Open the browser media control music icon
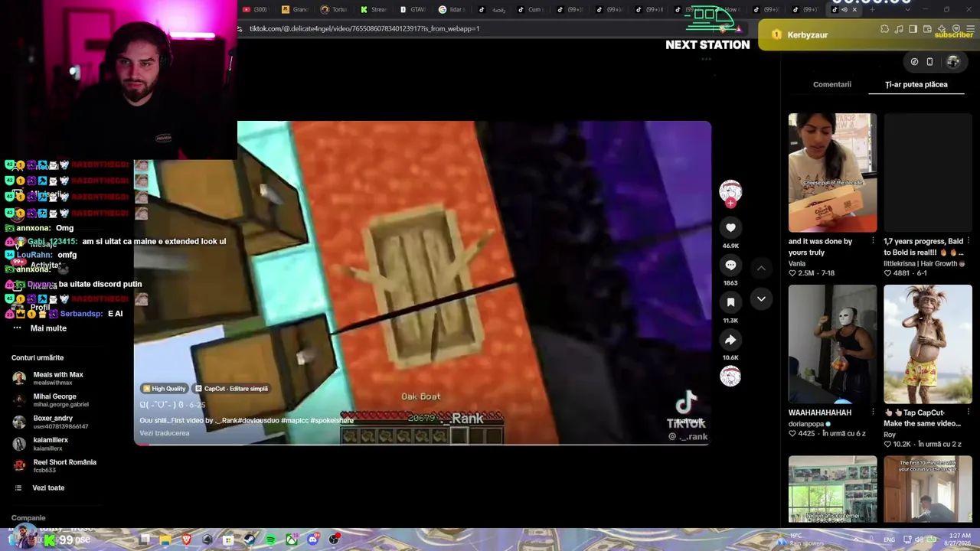 point(899,29)
